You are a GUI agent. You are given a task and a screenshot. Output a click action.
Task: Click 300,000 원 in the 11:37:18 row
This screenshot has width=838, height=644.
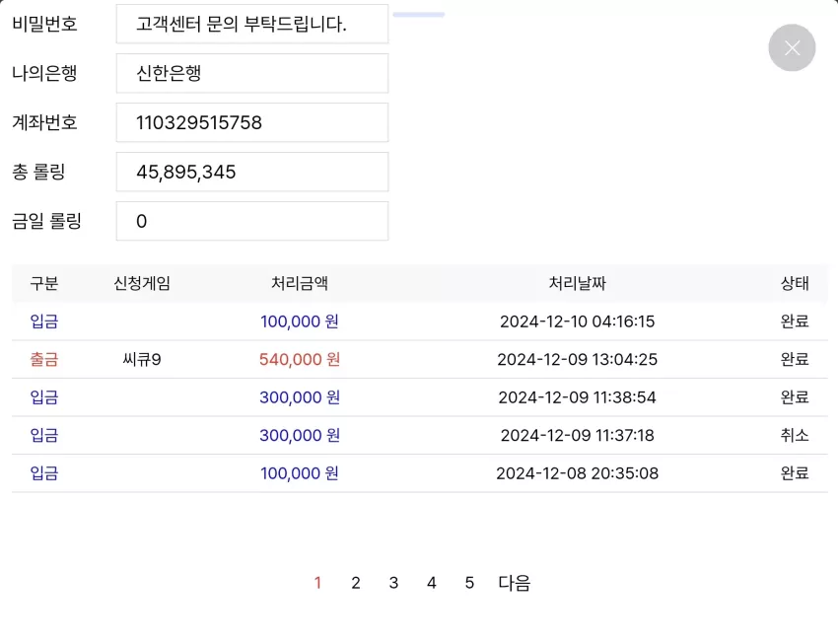300,435
